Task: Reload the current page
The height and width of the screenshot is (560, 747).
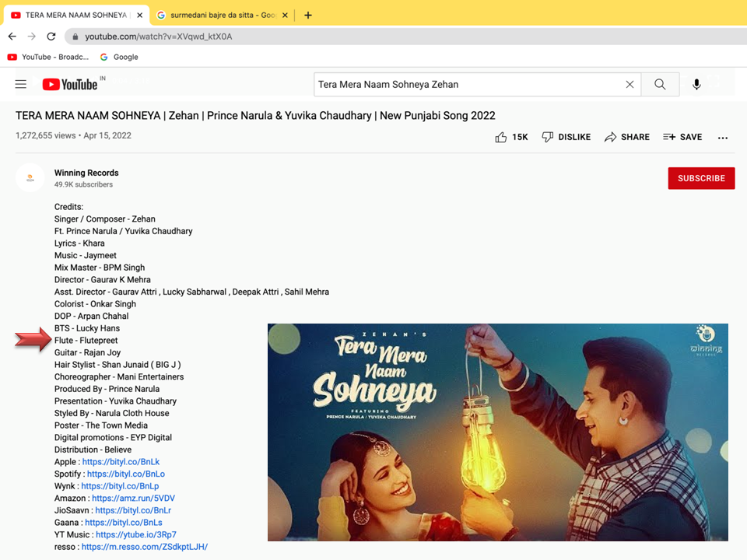Action: click(51, 37)
